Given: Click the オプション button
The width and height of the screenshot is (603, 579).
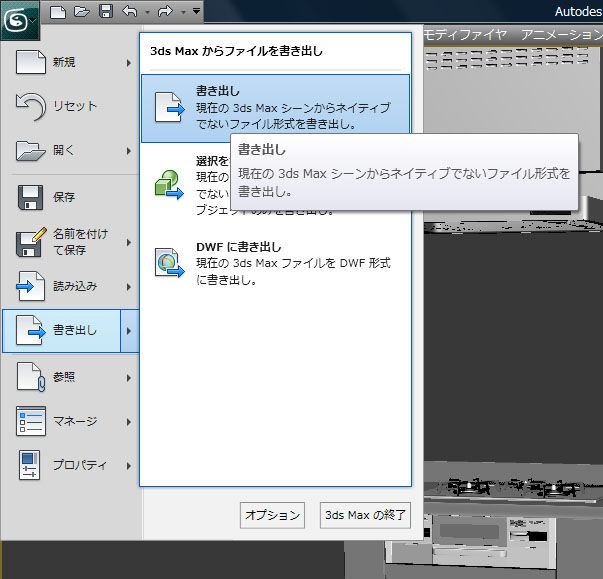Looking at the screenshot, I should pos(272,515).
